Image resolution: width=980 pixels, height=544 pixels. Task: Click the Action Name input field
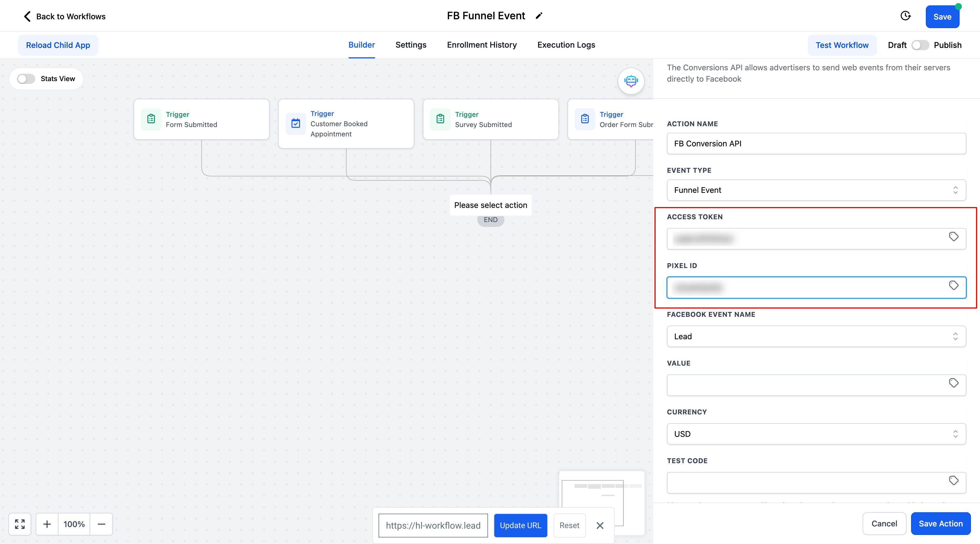816,144
